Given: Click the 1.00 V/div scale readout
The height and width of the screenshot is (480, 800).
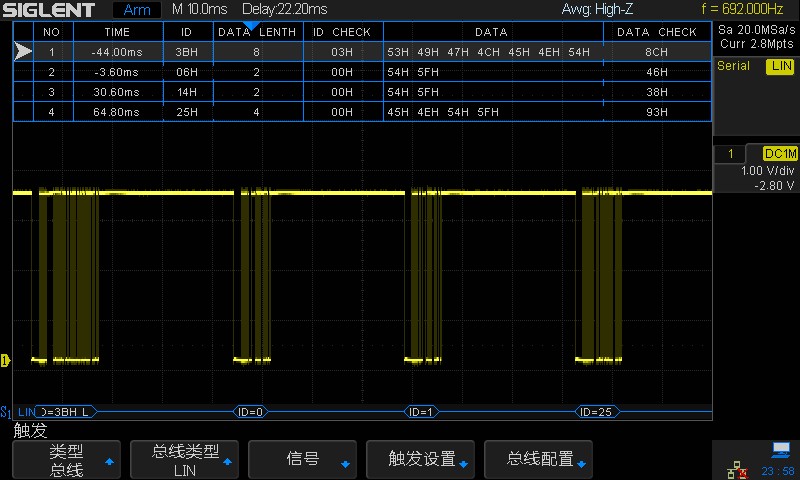Looking at the screenshot, I should [x=767, y=171].
